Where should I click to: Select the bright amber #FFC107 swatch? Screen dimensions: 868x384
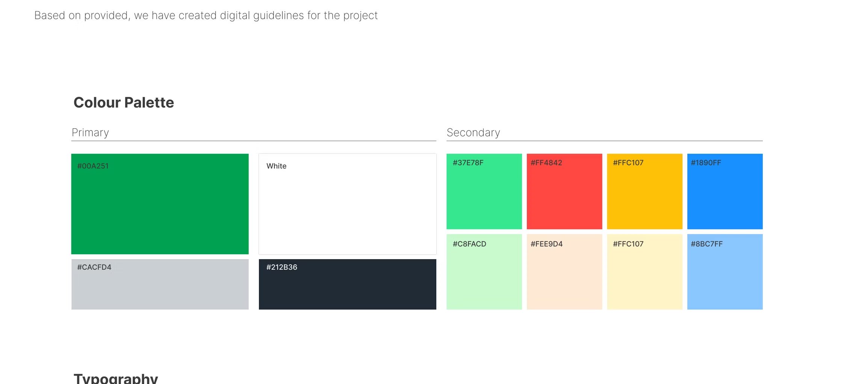644,191
